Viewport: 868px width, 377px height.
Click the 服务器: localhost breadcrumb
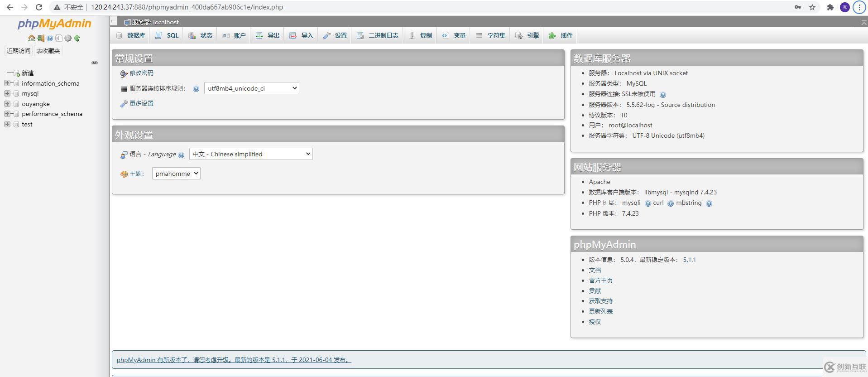click(155, 22)
